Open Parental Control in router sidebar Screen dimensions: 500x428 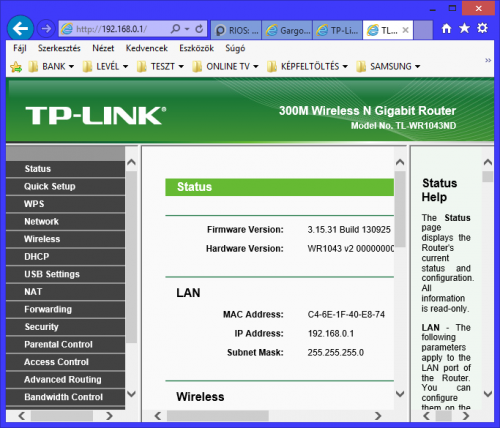click(x=65, y=344)
